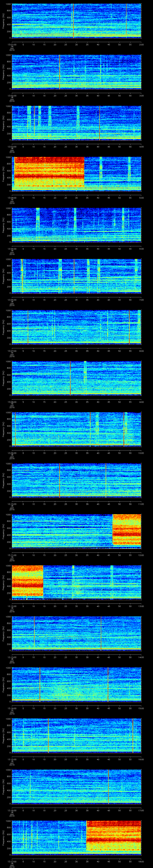The image size is (153, 868).
Task: Click the '13:12:00' time axis label
Action: 12,606
